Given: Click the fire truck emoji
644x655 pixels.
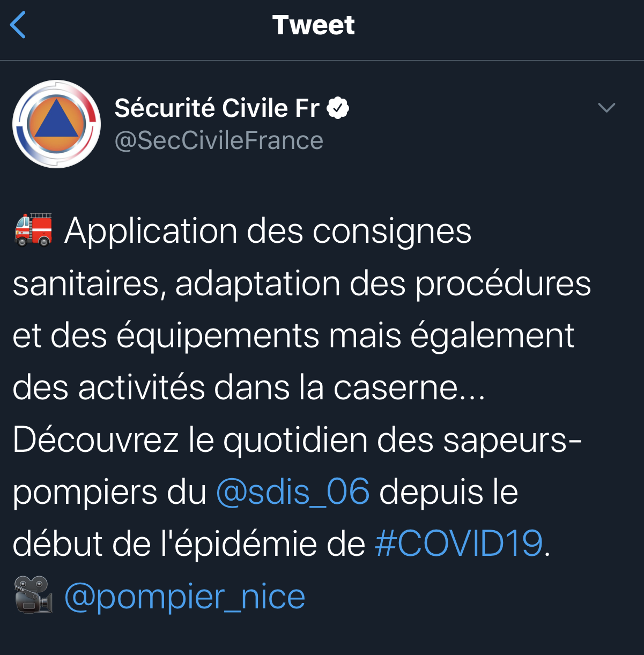Looking at the screenshot, I should pyautogui.click(x=33, y=230).
